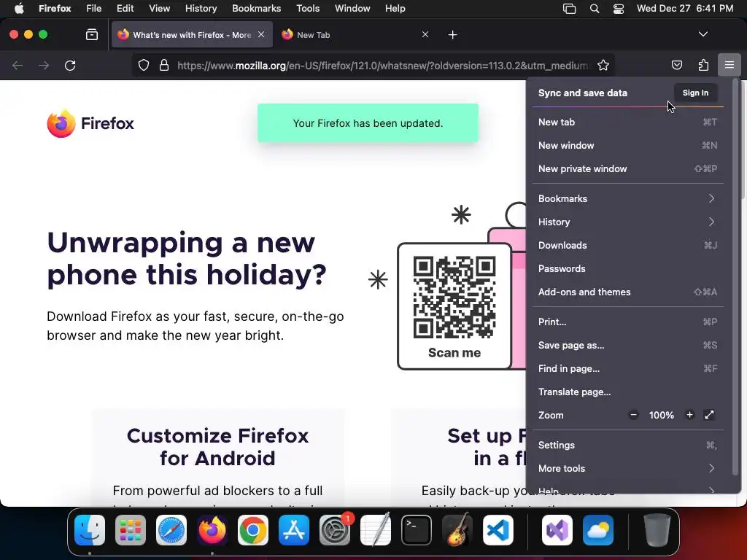The width and height of the screenshot is (747, 560).
Task: Open App Store from the dock
Action: (x=294, y=530)
